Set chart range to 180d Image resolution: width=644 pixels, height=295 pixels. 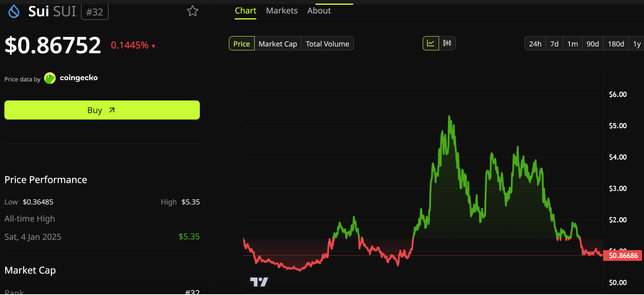[616, 44]
